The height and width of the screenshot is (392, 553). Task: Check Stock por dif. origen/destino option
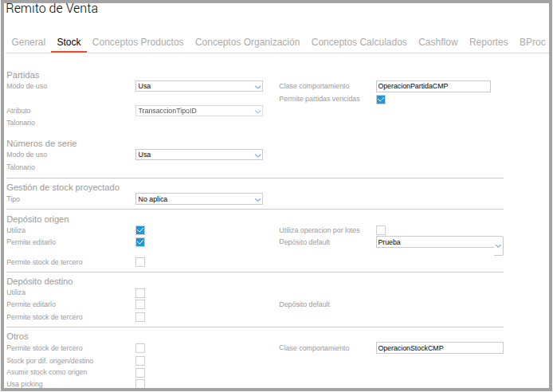pos(140,361)
